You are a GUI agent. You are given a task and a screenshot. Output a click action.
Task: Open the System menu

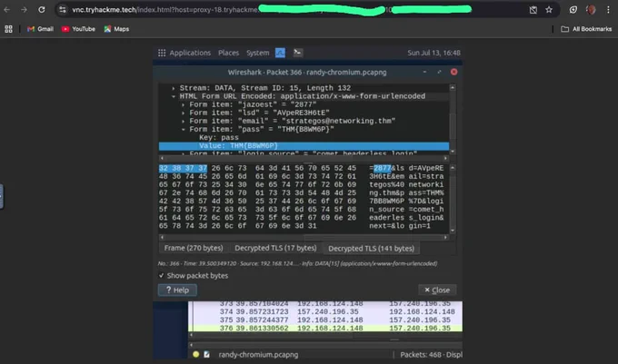[258, 53]
